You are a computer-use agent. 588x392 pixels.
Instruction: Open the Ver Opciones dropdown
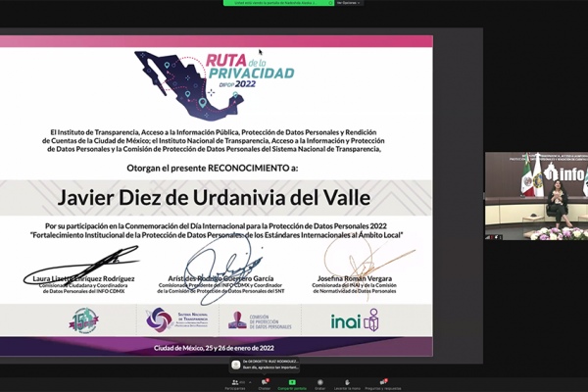click(348, 3)
